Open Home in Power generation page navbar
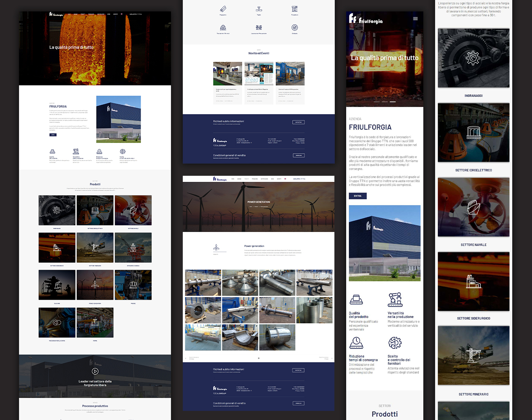Image resolution: width=532 pixels, height=420 pixels. [x=233, y=179]
